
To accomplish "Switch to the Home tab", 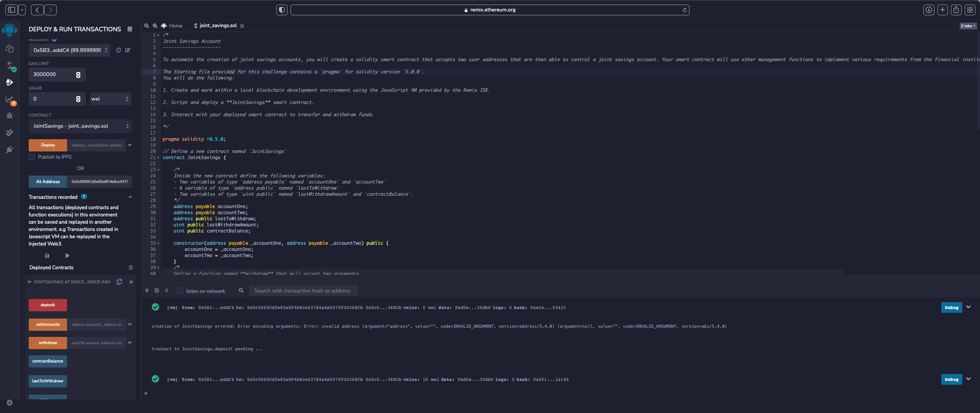I will click(175, 26).
